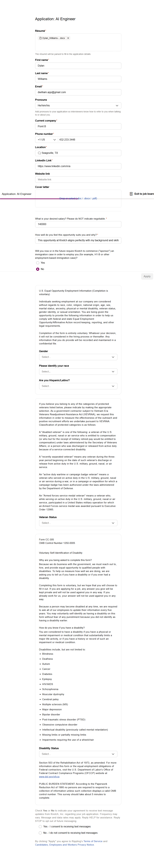
Task: Open the phone country code selector
Action: 47,140
